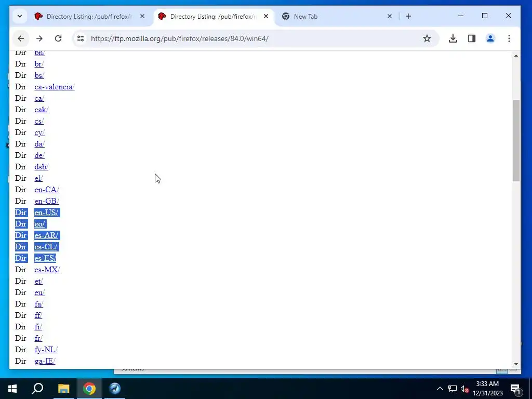The image size is (532, 399).
Task: Click the address bar URL
Action: (179, 38)
